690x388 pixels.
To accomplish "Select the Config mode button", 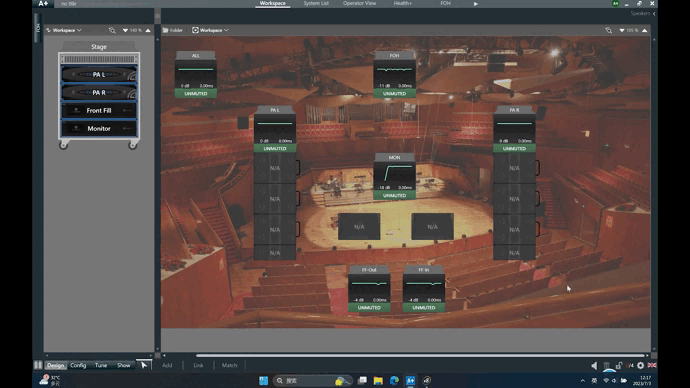I will click(78, 365).
